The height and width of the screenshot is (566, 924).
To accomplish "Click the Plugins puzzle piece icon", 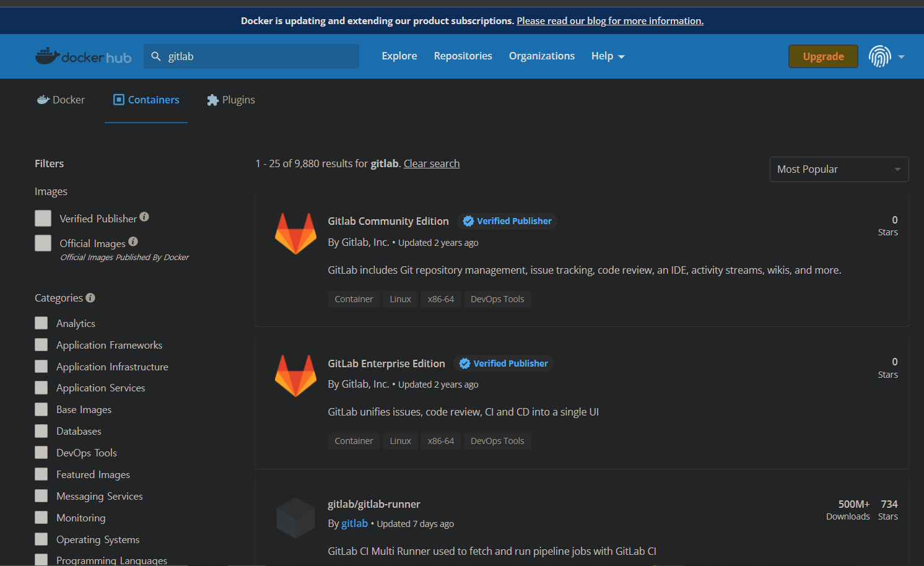I will (x=212, y=100).
